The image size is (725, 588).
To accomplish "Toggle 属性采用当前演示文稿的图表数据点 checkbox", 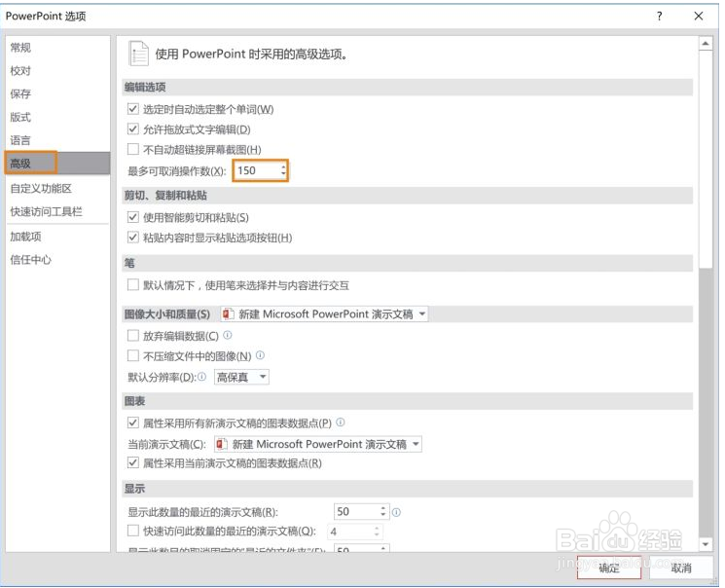I will 133,462.
